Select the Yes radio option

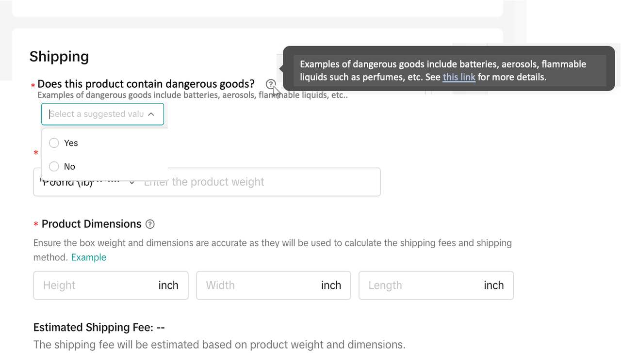[54, 143]
